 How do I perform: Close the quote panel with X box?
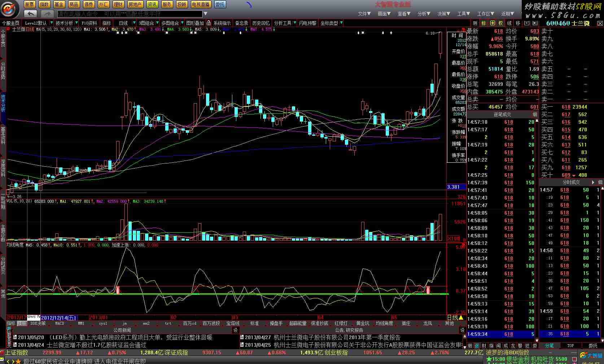click(600, 23)
